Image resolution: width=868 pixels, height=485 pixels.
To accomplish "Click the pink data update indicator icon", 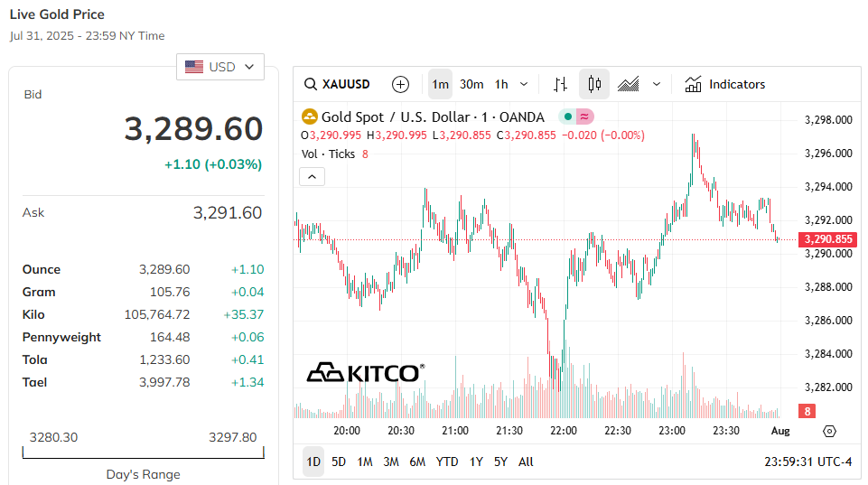I will tap(584, 117).
